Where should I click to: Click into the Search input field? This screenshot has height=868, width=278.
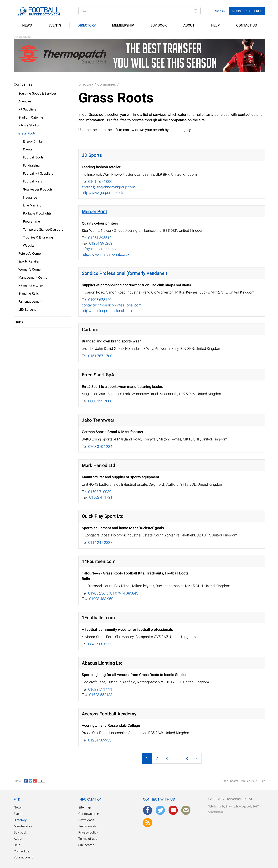(x=135, y=11)
